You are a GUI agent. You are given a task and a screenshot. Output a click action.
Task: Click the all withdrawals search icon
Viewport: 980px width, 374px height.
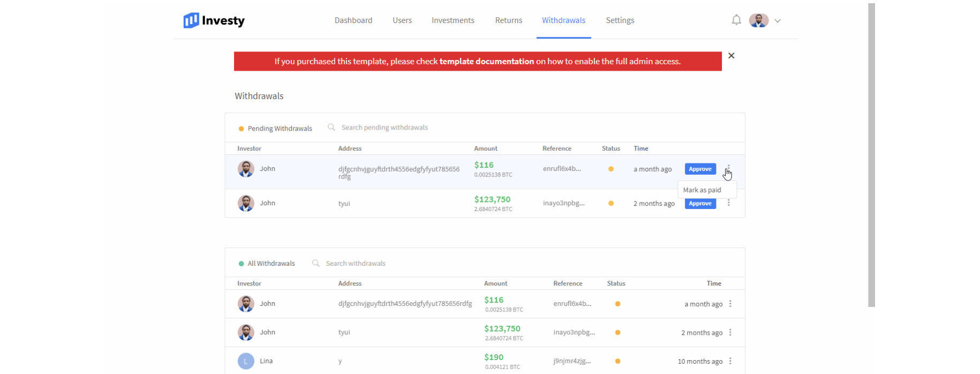click(316, 263)
